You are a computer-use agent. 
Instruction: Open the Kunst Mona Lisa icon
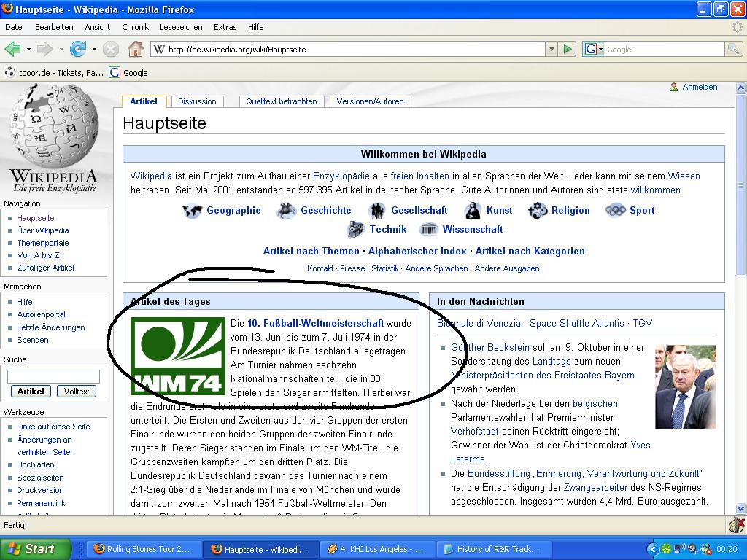(x=473, y=211)
